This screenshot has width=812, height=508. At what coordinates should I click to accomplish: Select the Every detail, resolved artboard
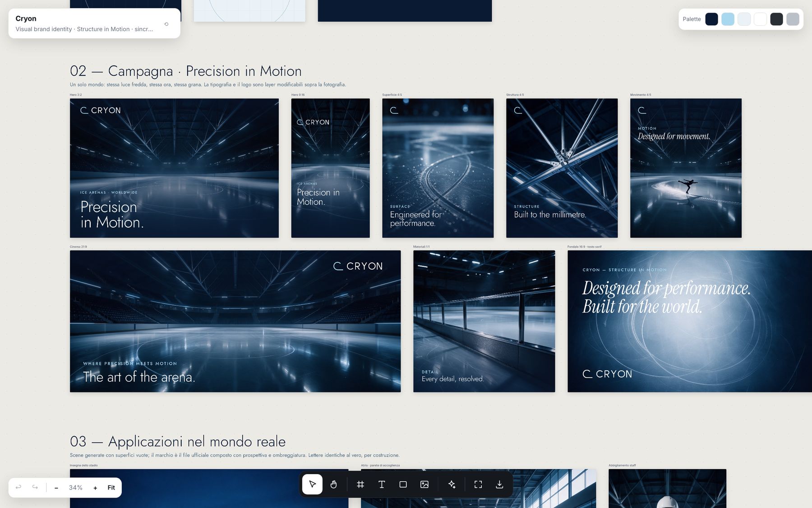coord(484,321)
